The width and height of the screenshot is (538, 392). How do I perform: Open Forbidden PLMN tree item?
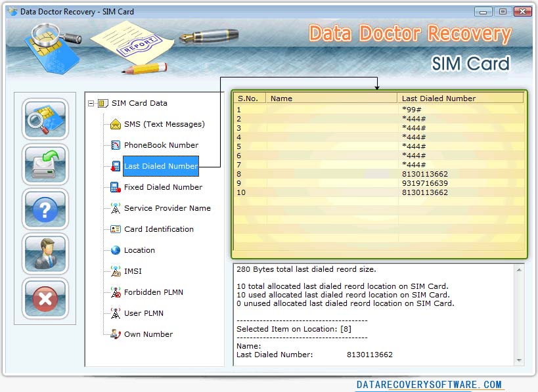[x=154, y=292]
